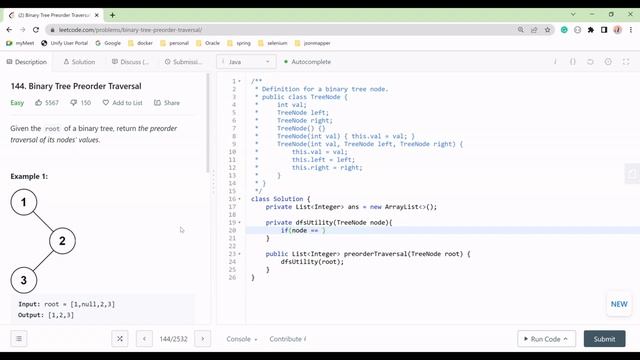Screen dimensions: 640x360
Task: Switch to the Description tab
Action: [x=27, y=62]
